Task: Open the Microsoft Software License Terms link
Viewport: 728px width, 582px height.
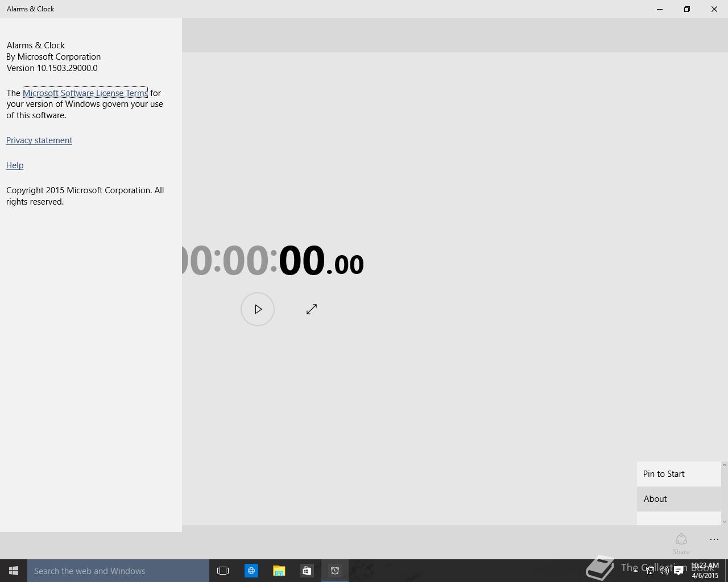Action: (85, 93)
